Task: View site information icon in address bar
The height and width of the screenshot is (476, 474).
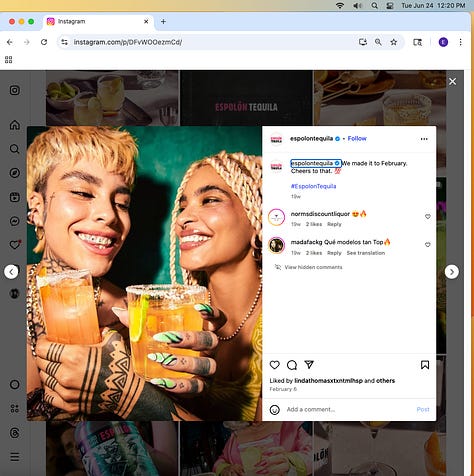Action: click(x=64, y=42)
